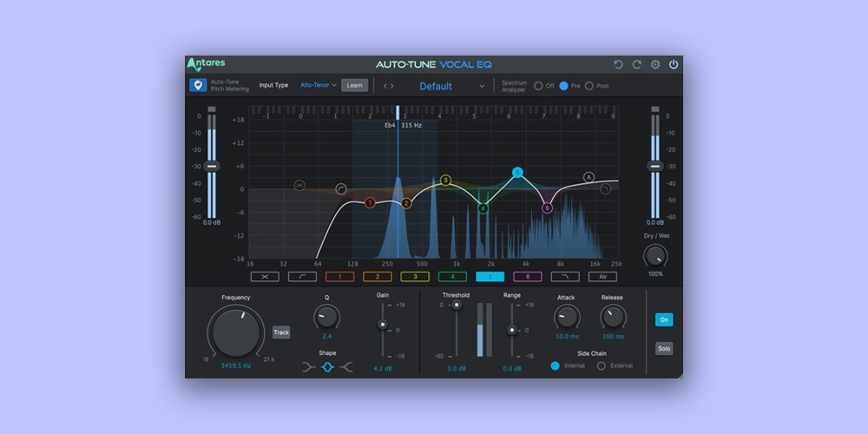Click the Gain slider handle
The height and width of the screenshot is (434, 868).
click(382, 325)
